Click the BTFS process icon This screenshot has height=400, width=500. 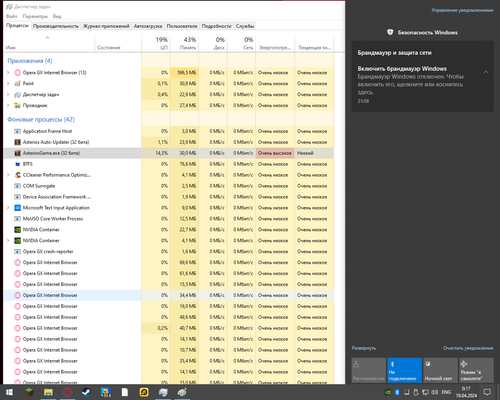tap(18, 164)
